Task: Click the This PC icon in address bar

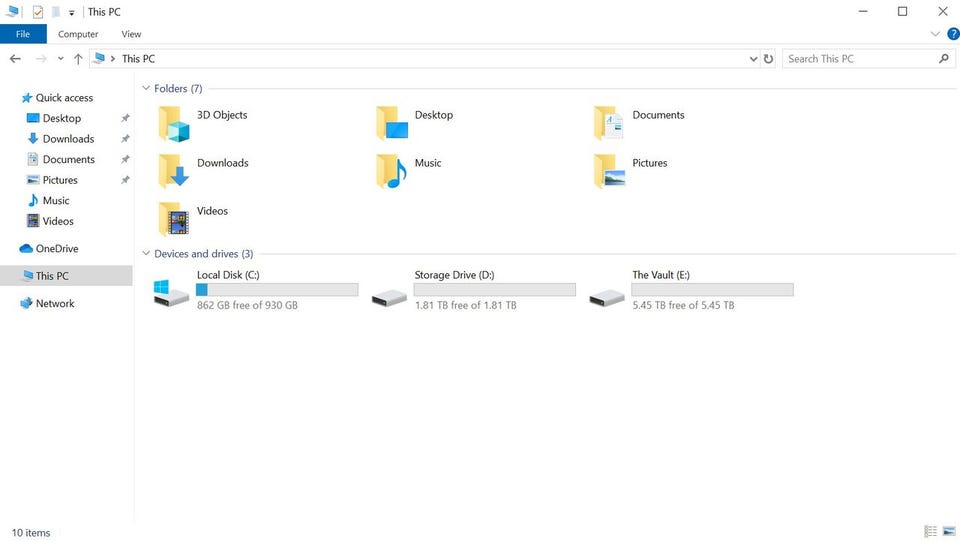Action: [x=99, y=58]
